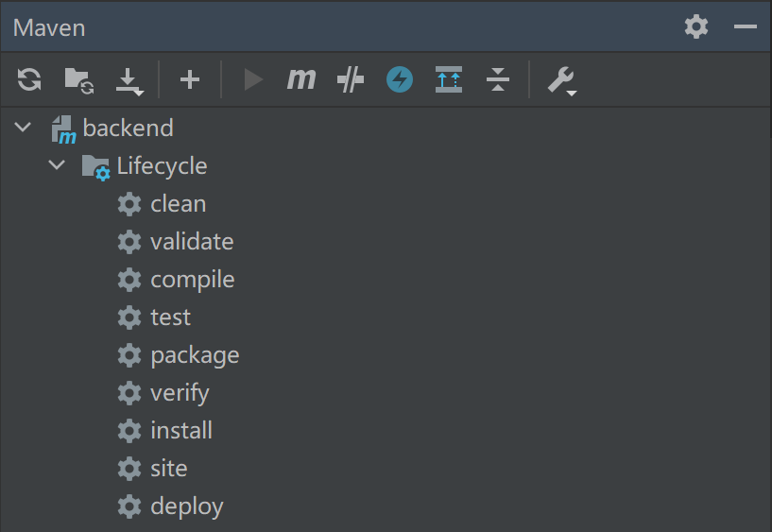
Task: Run Maven build play button
Action: [253, 79]
